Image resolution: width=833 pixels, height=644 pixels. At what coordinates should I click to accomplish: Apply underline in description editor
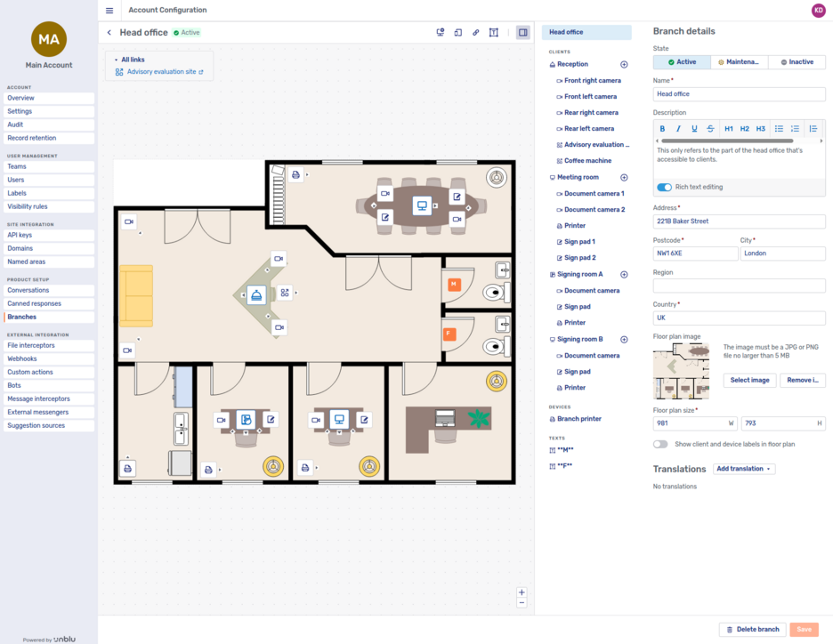[694, 128]
